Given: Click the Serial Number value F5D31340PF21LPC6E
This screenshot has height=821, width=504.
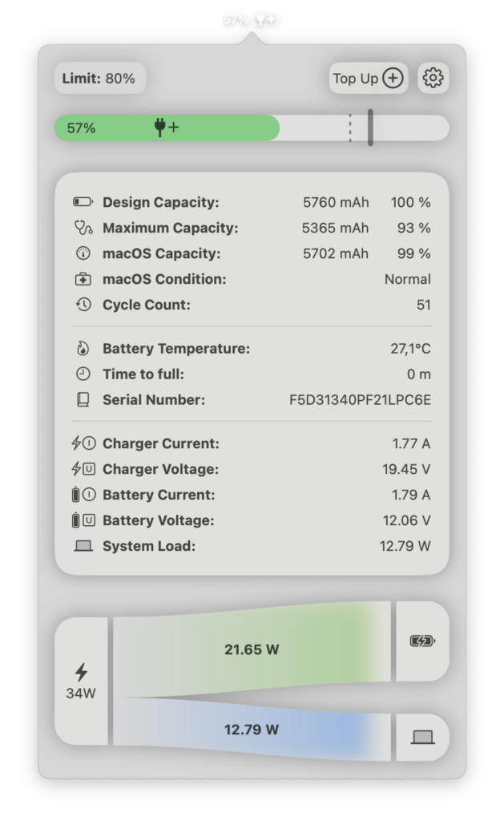Looking at the screenshot, I should pos(360,400).
